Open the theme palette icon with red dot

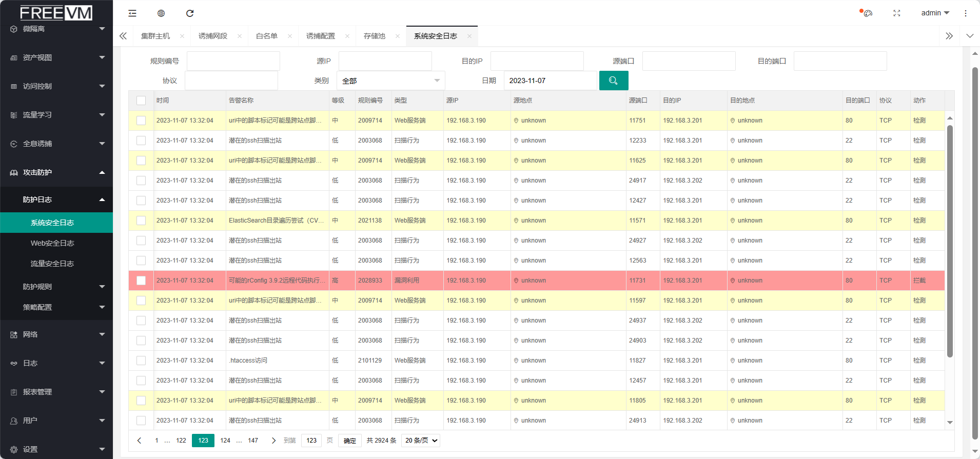pyautogui.click(x=867, y=13)
